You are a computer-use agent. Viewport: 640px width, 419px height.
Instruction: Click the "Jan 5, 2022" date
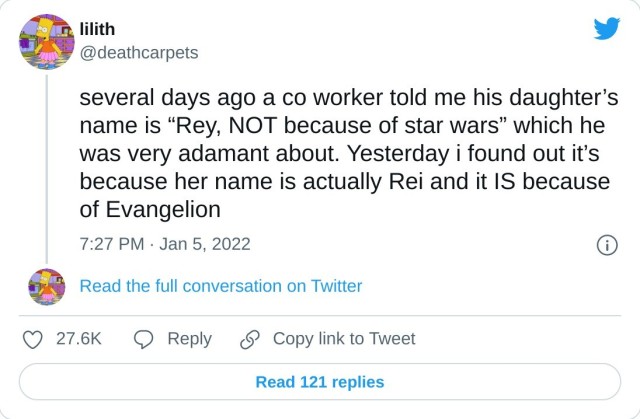click(x=206, y=244)
